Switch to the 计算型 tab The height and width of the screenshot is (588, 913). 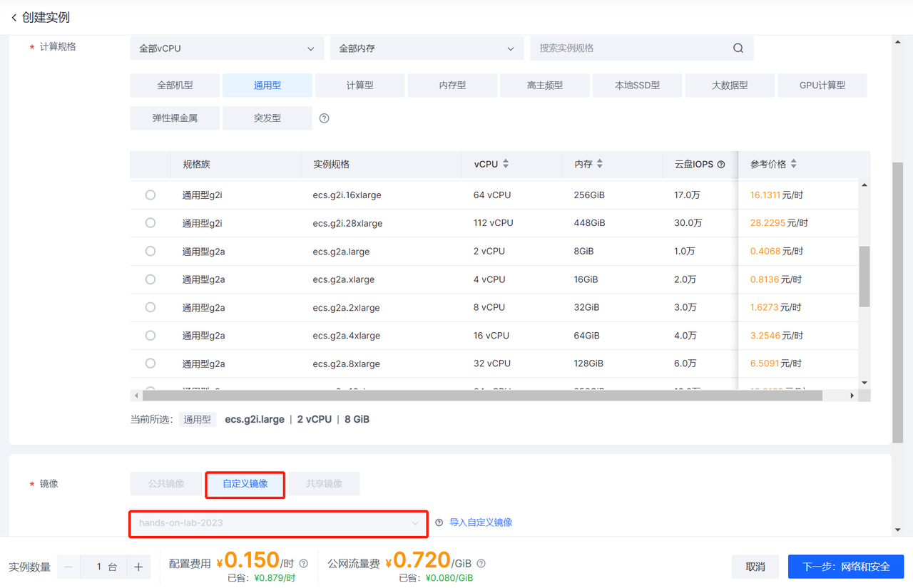point(359,86)
